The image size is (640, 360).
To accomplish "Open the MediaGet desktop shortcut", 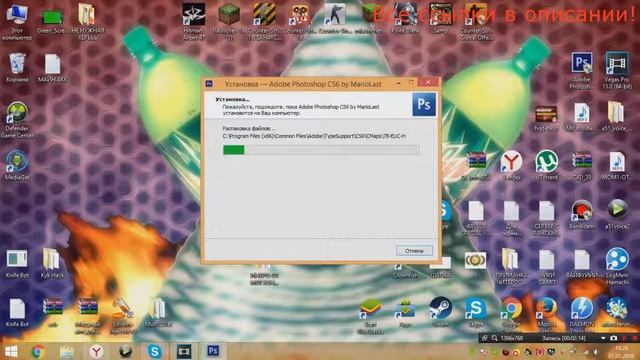I will [x=17, y=165].
